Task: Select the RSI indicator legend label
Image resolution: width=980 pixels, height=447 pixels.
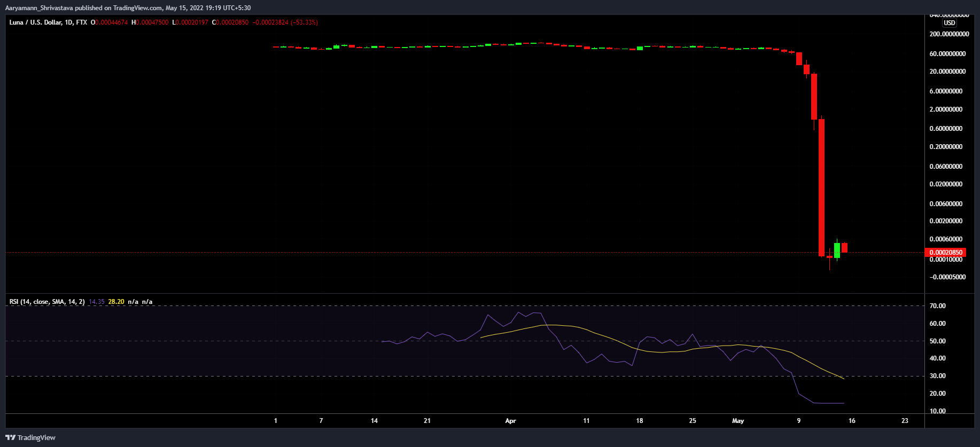Action: pyautogui.click(x=47, y=302)
